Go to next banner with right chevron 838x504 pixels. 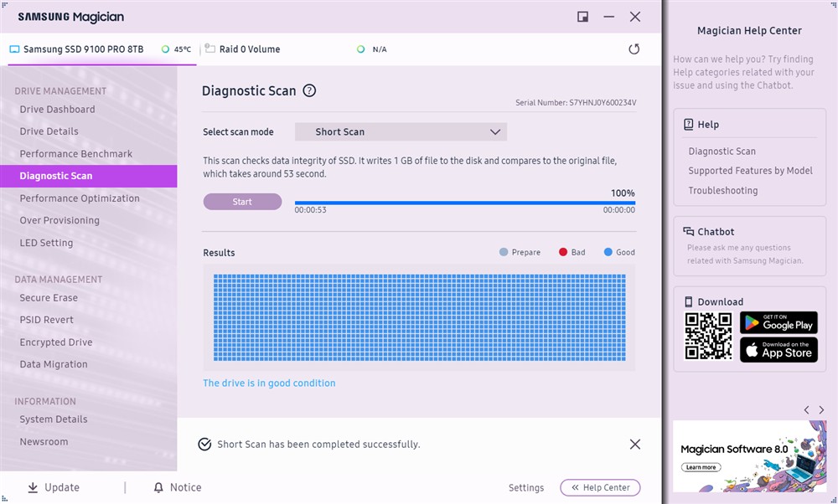[821, 410]
